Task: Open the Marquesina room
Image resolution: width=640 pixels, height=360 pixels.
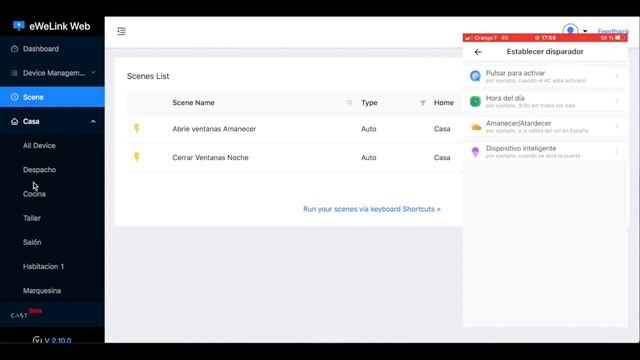Action: pos(42,291)
